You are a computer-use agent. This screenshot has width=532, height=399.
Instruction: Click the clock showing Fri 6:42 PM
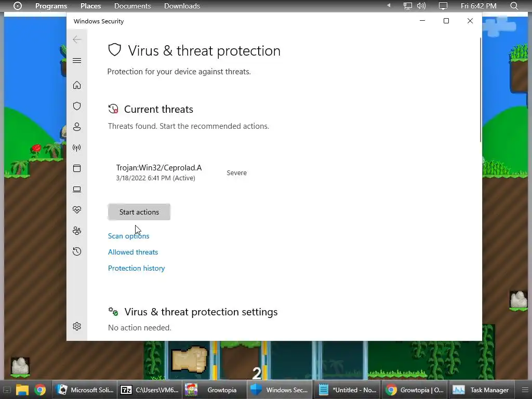pyautogui.click(x=478, y=6)
